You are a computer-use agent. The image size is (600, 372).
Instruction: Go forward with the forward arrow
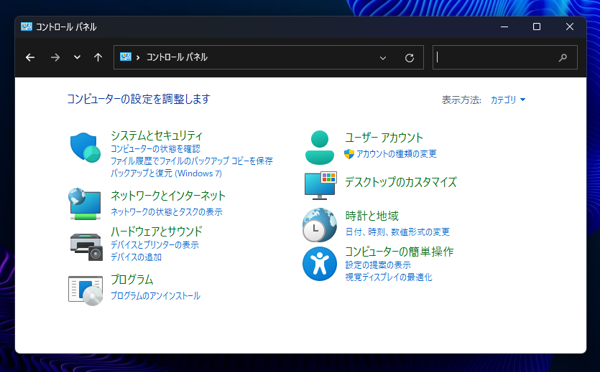click(x=55, y=57)
